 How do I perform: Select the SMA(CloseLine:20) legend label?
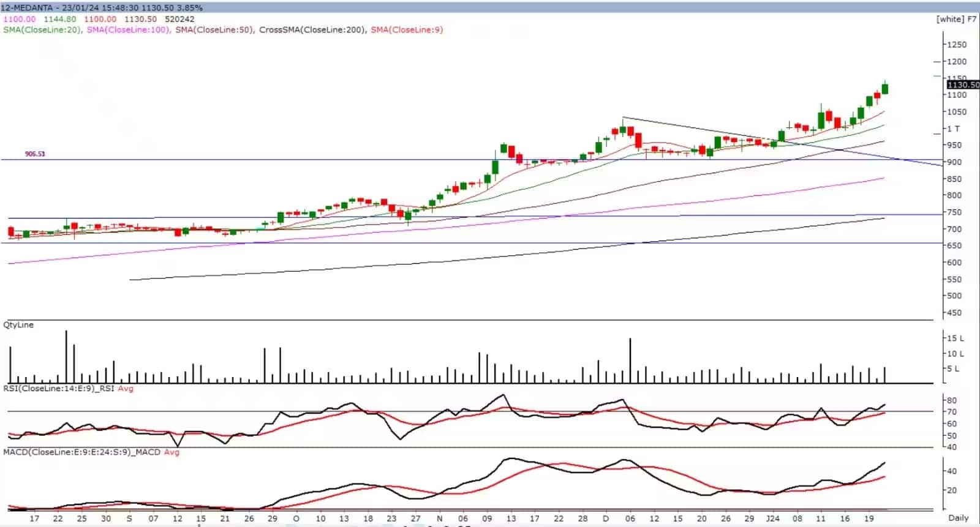(42, 29)
